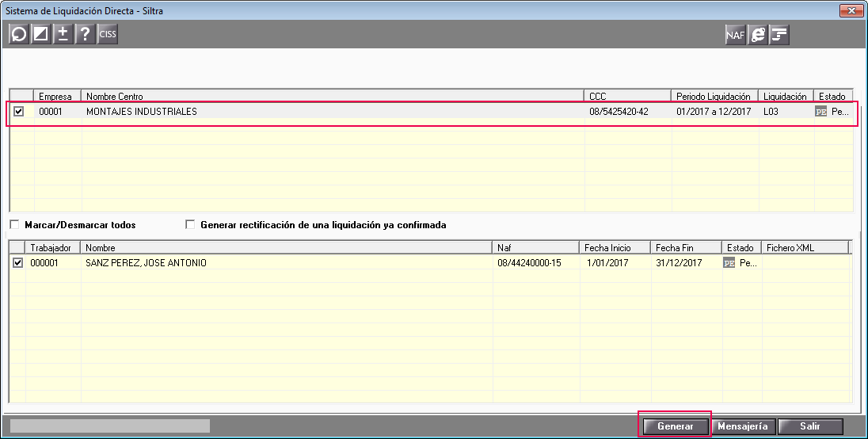Click the Naf value 08/44240000-15
868x439 pixels.
point(536,263)
